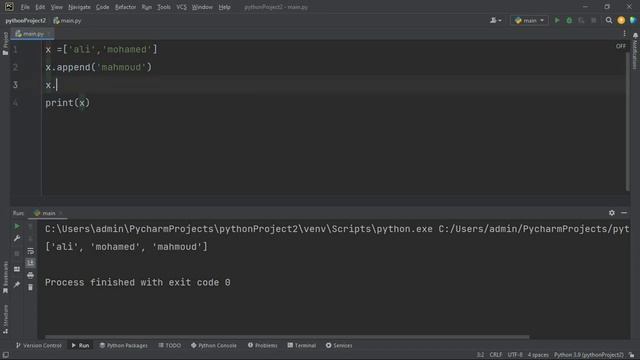
Task: Toggle the Run tool window button at bottom
Action: (x=80, y=345)
